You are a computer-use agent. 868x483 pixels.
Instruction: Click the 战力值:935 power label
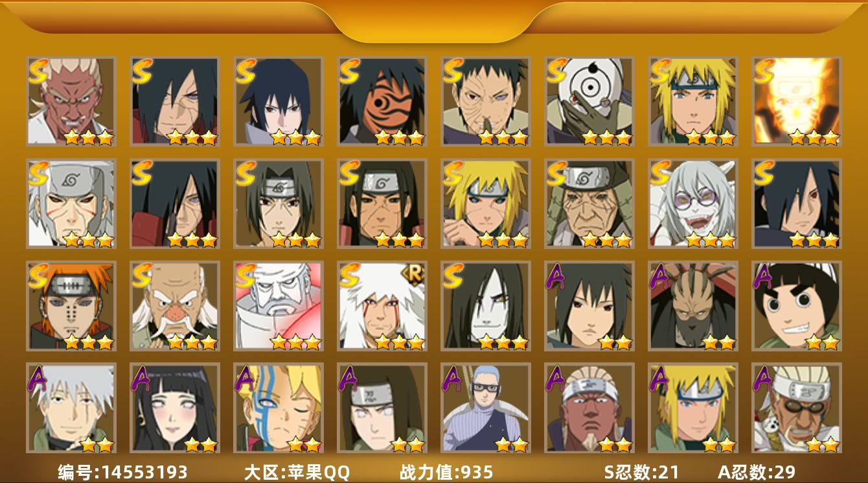click(446, 472)
